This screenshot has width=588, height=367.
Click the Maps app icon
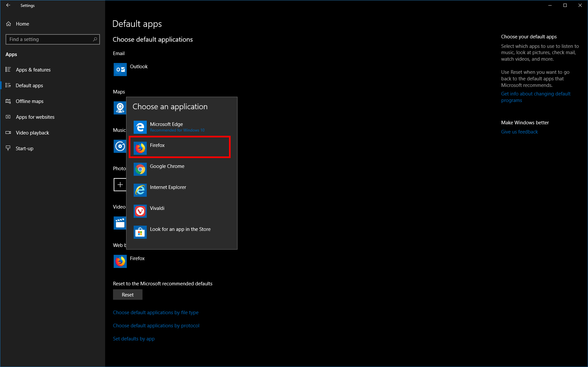click(120, 108)
